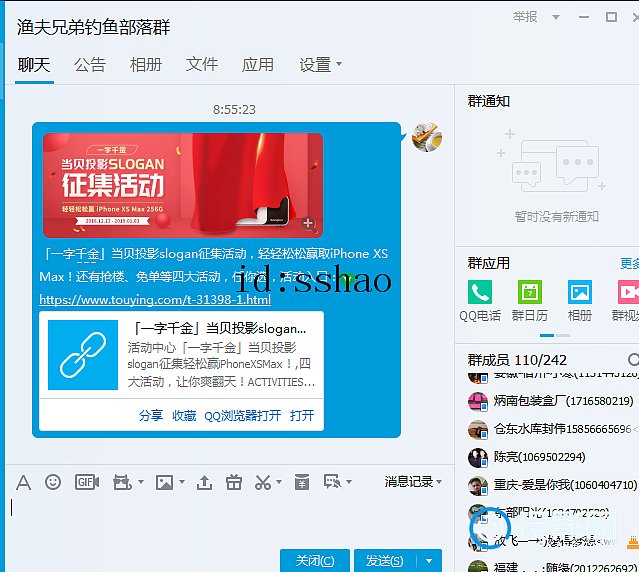Click 分享 on the link card

tap(151, 416)
